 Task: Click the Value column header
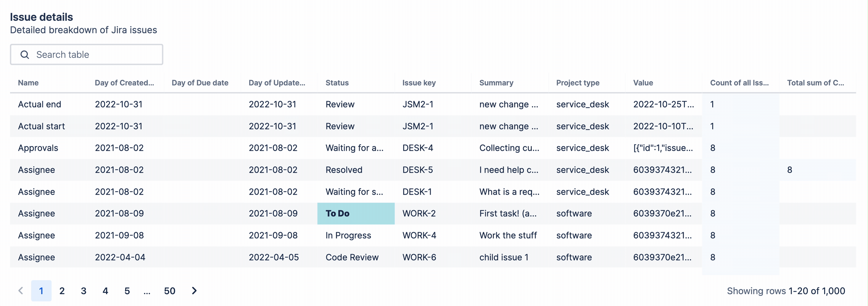click(x=643, y=83)
